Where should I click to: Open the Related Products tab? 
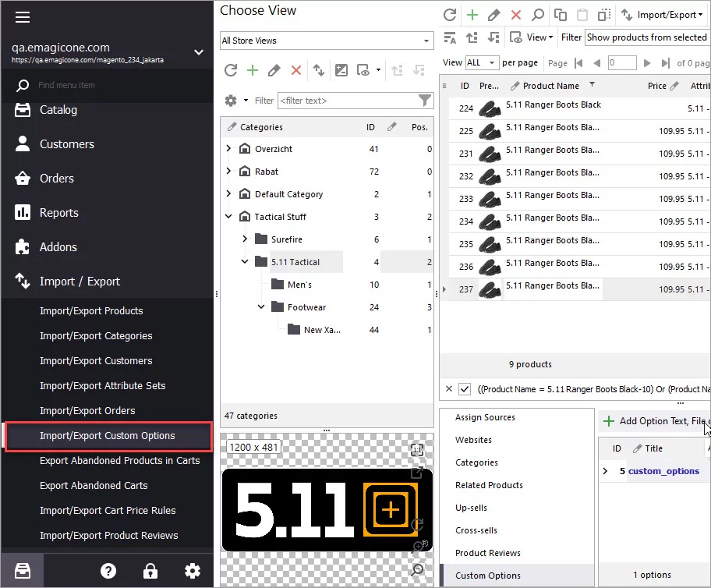pyautogui.click(x=489, y=485)
